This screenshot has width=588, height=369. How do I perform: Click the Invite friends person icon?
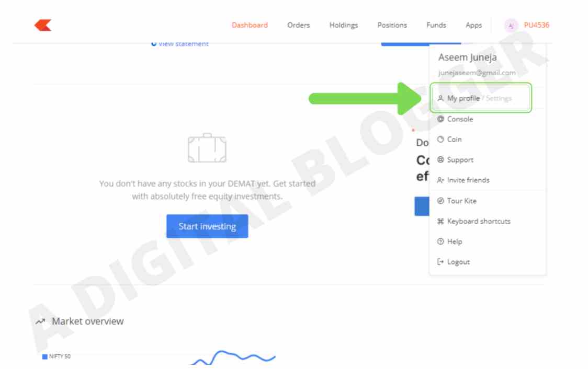coord(440,180)
